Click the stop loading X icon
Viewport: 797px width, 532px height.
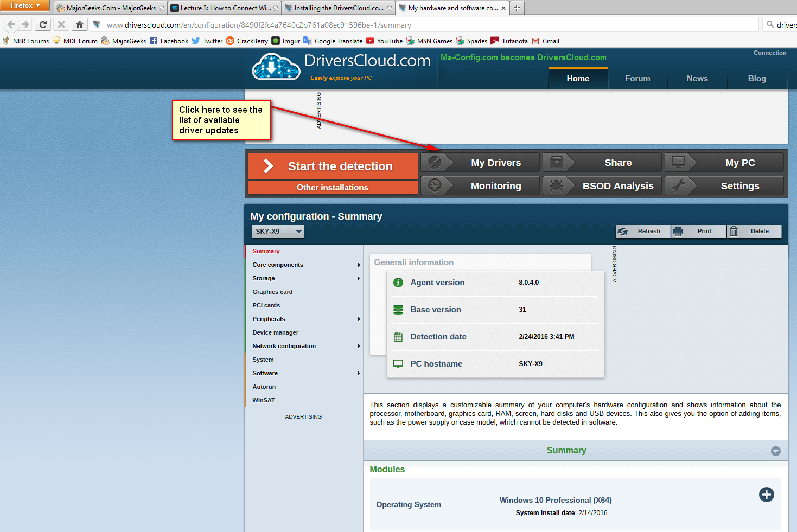point(61,24)
